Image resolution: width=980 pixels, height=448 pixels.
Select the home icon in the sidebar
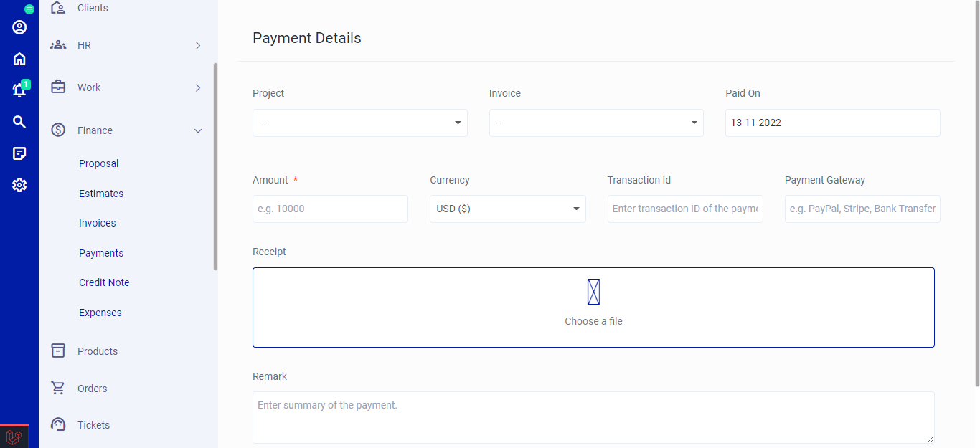tap(19, 58)
